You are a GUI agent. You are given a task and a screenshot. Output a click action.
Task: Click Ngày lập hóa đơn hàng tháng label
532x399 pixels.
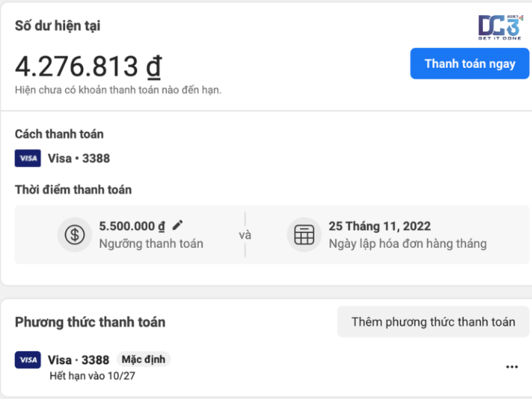pos(407,243)
